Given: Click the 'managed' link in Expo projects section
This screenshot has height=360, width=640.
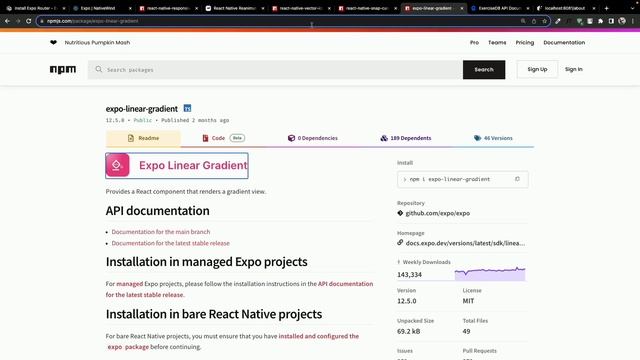Looking at the screenshot, I should (x=129, y=284).
